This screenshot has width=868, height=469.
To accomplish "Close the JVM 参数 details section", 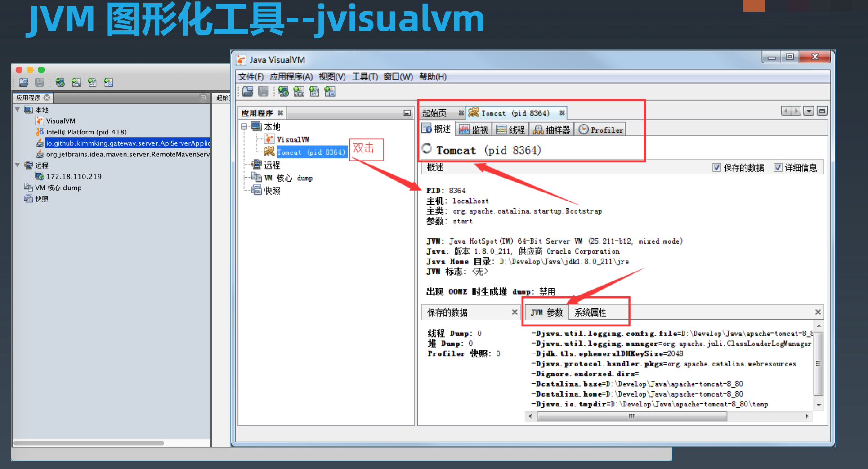I will (818, 312).
